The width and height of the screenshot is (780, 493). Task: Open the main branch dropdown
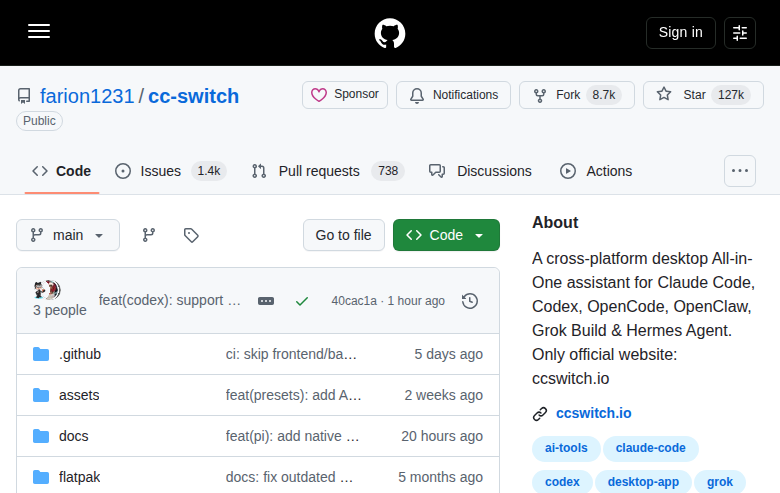tap(68, 235)
